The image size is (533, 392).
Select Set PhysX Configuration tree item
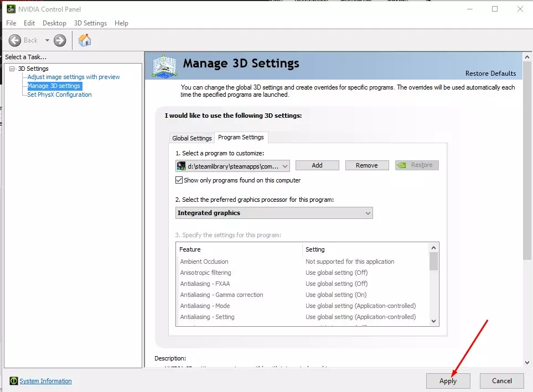coord(59,95)
